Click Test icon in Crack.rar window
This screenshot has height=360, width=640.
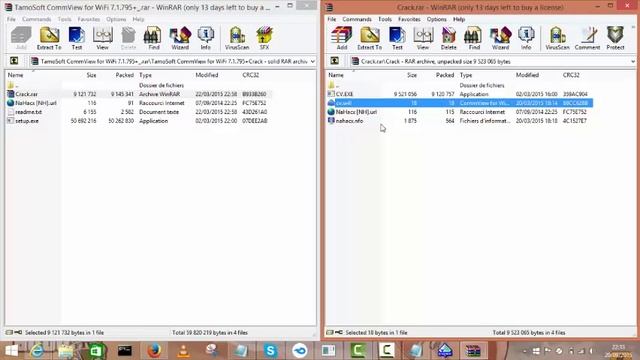click(397, 38)
